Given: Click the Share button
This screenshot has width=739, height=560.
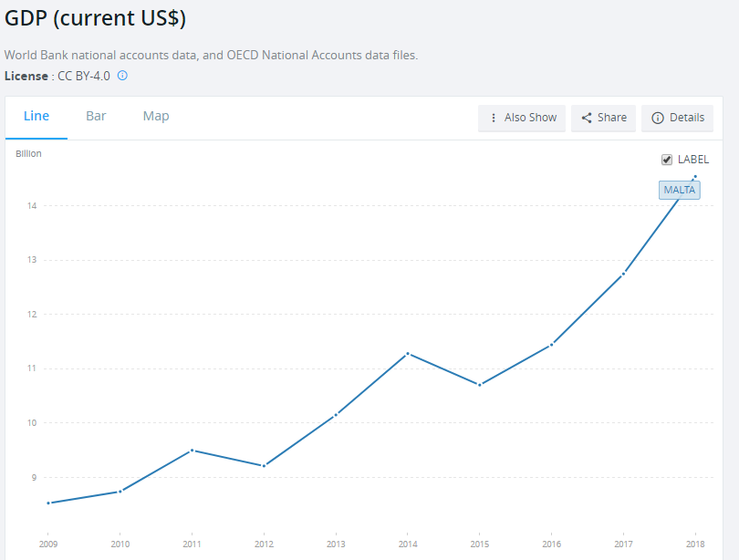Looking at the screenshot, I should pyautogui.click(x=603, y=118).
